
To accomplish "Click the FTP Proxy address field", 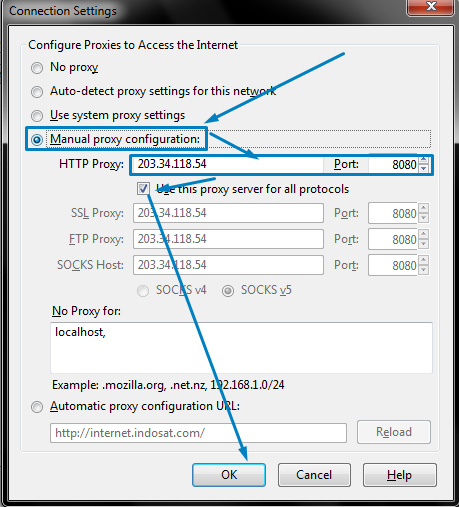I will coord(228,239).
